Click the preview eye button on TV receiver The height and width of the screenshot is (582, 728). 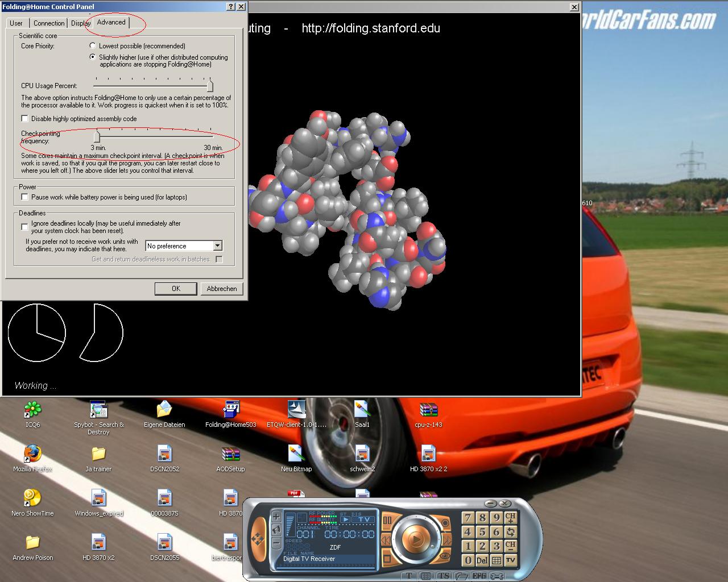pos(445,556)
